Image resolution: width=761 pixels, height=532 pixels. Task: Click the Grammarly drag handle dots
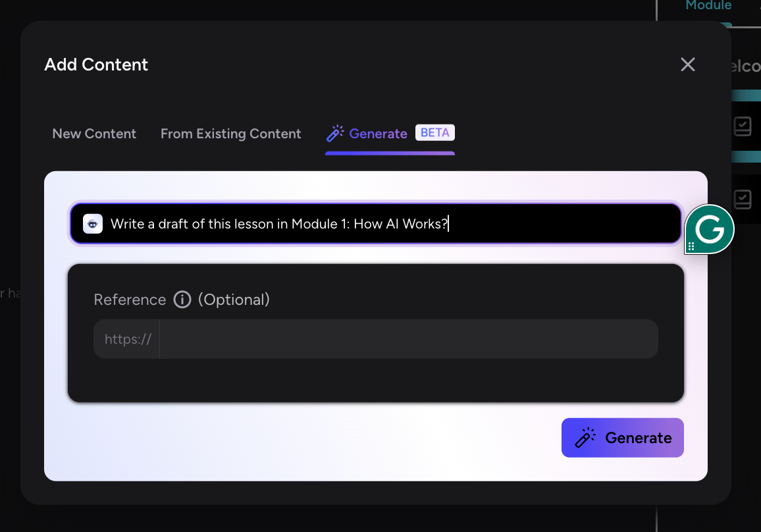click(x=691, y=246)
